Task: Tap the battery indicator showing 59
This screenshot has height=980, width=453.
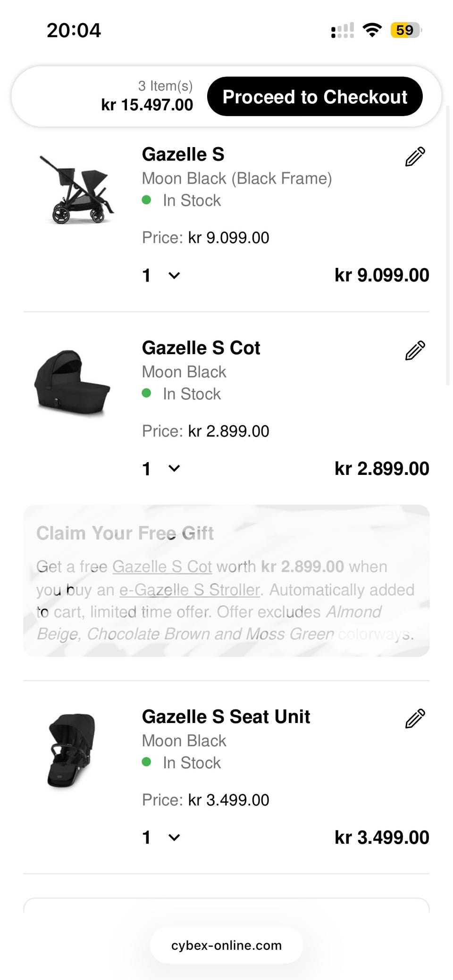Action: [x=405, y=30]
